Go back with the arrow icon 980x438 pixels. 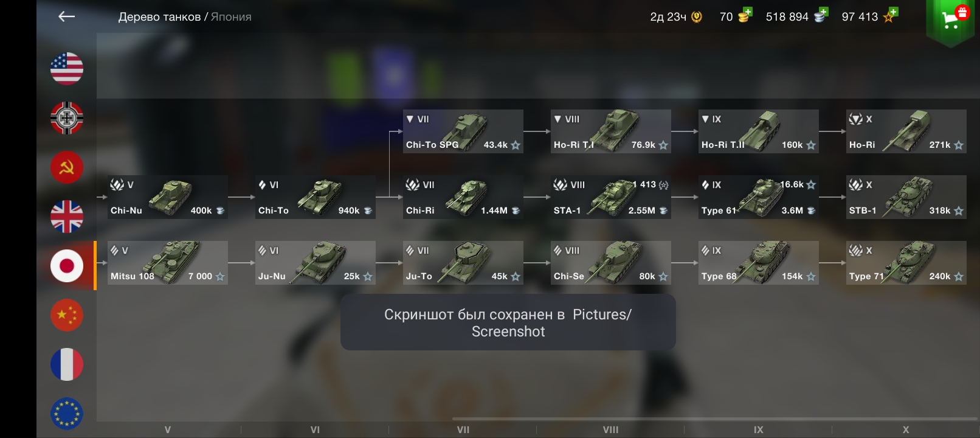[66, 17]
